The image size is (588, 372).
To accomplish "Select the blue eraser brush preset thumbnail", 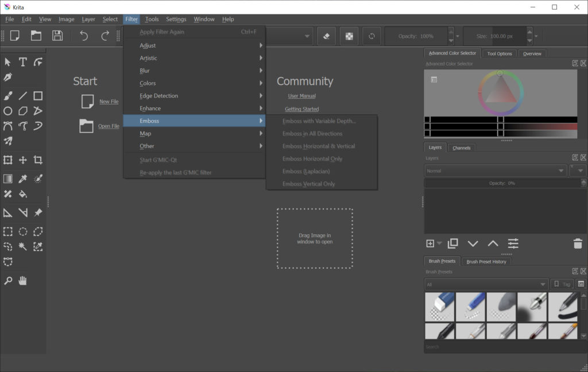I will 439,307.
